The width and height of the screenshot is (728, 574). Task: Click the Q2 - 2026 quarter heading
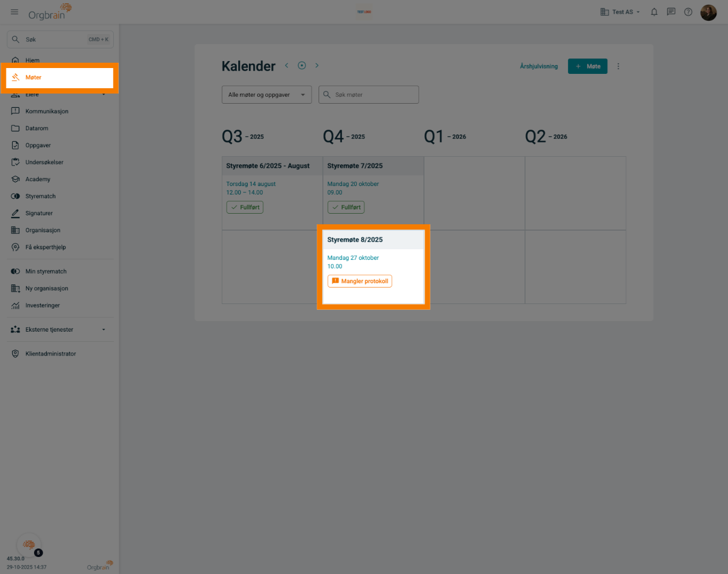[546, 137]
